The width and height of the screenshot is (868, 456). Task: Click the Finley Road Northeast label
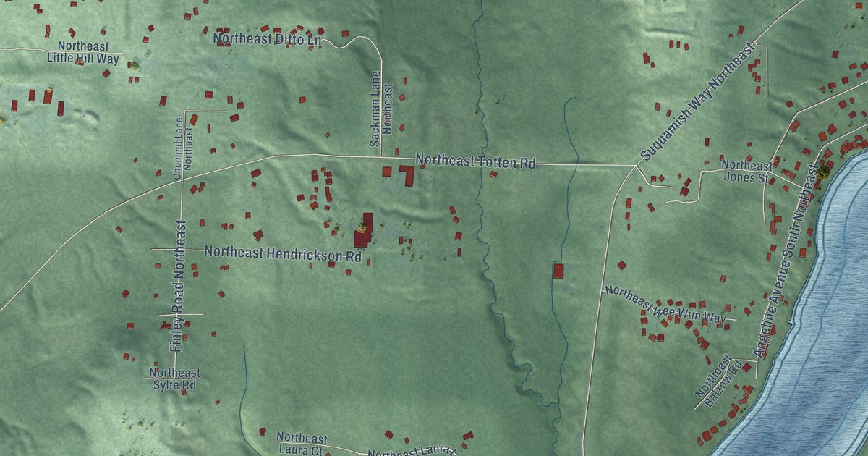[177, 286]
